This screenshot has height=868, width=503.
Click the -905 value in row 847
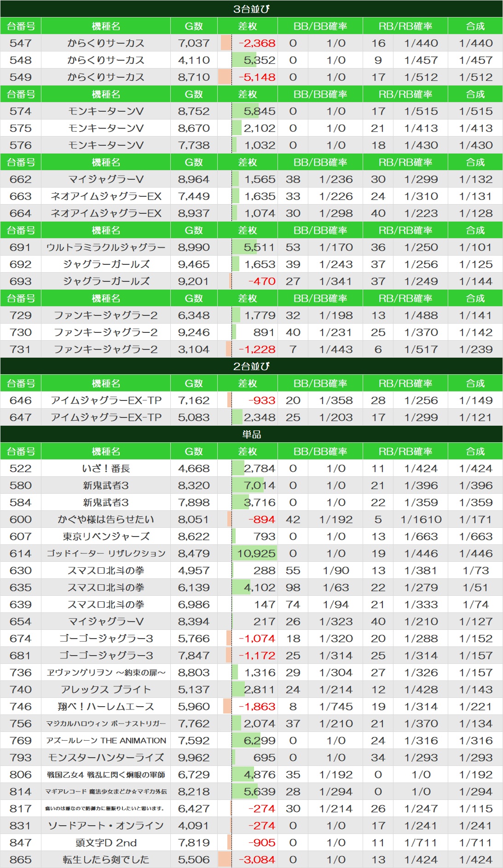pyautogui.click(x=262, y=843)
